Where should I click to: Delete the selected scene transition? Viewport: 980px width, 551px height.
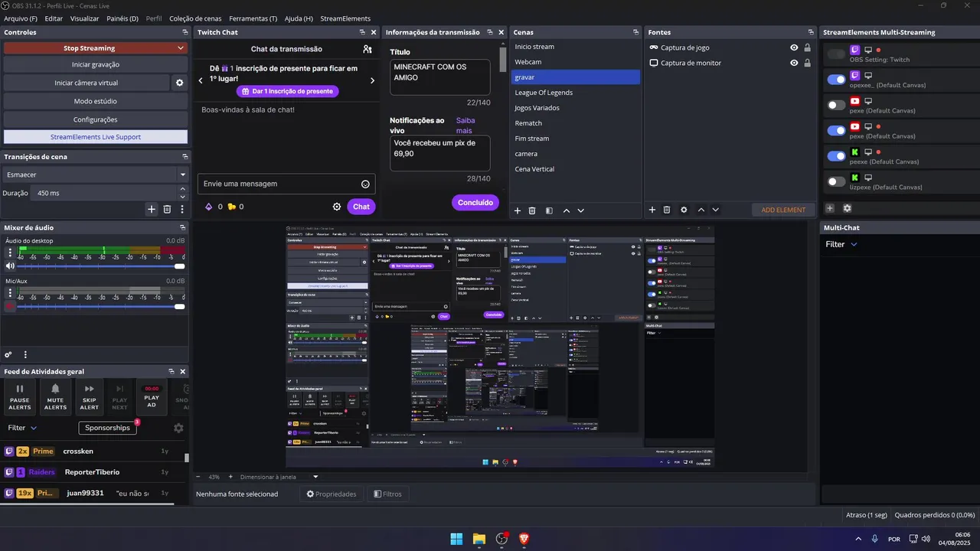[x=167, y=209]
